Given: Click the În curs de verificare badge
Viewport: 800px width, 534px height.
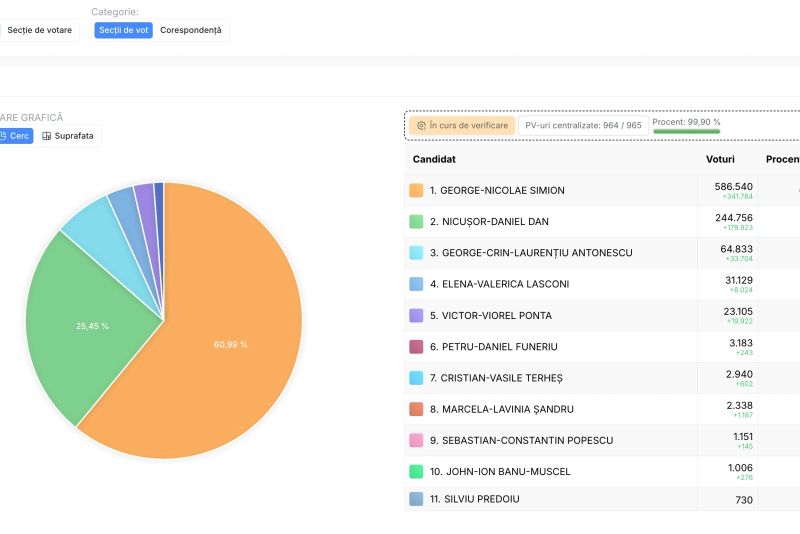Looking at the screenshot, I should click(461, 126).
